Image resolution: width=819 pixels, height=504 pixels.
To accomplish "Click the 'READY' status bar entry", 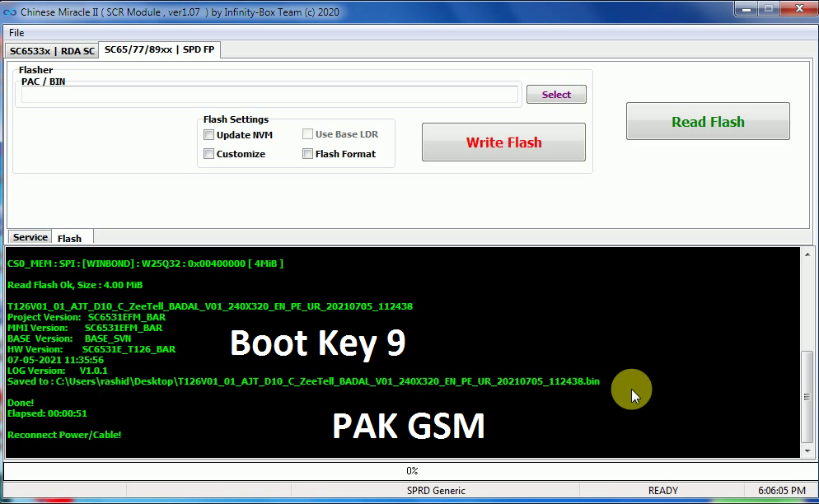I will [x=662, y=491].
